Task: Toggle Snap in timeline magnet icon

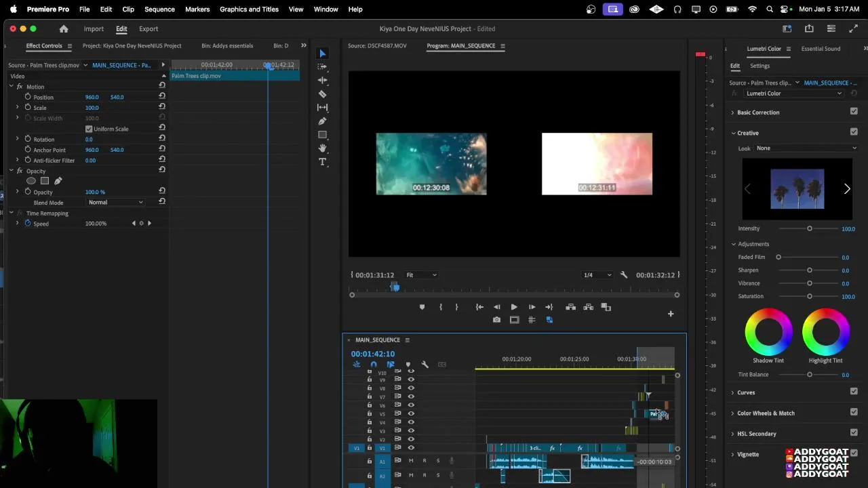Action: click(x=374, y=365)
